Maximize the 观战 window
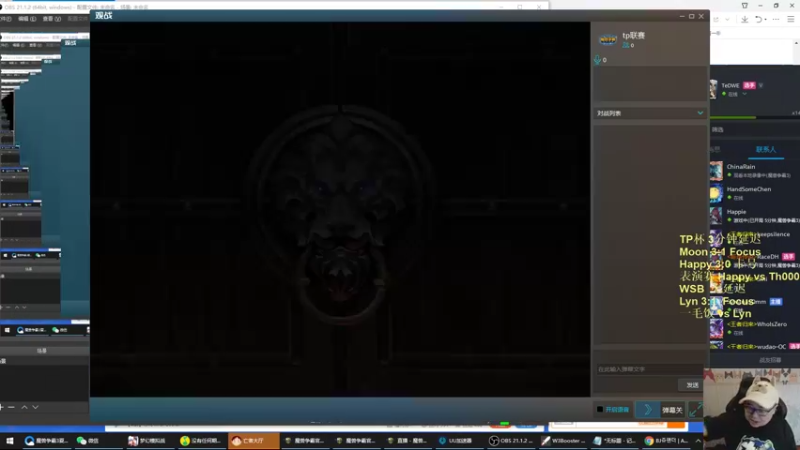 (691, 16)
